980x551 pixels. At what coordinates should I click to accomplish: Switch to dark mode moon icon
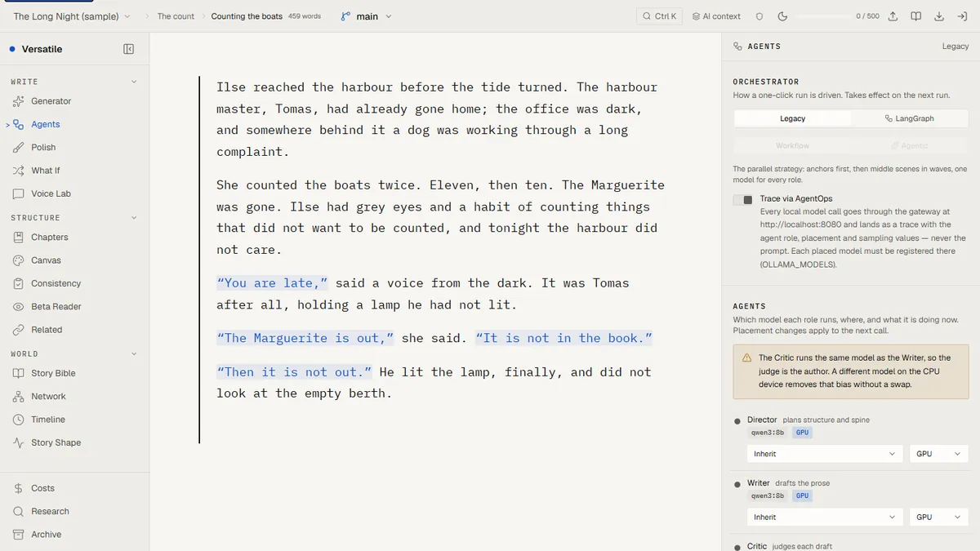click(x=782, y=16)
